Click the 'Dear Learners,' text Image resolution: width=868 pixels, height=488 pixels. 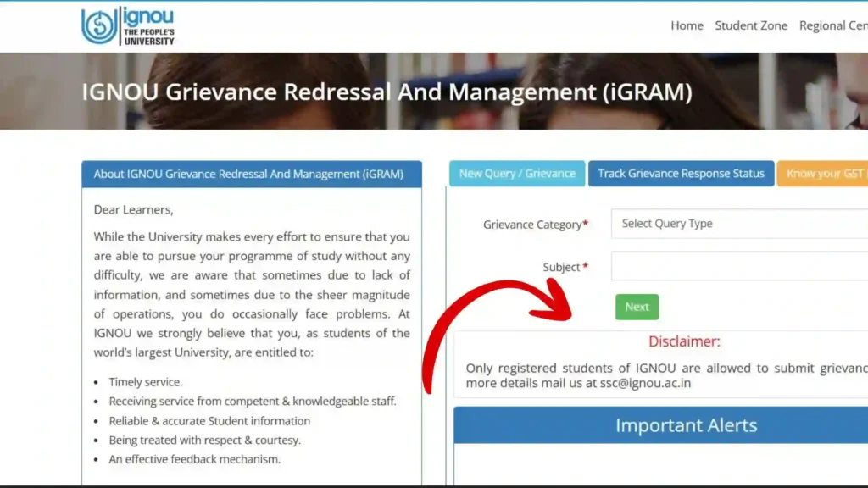coord(133,209)
